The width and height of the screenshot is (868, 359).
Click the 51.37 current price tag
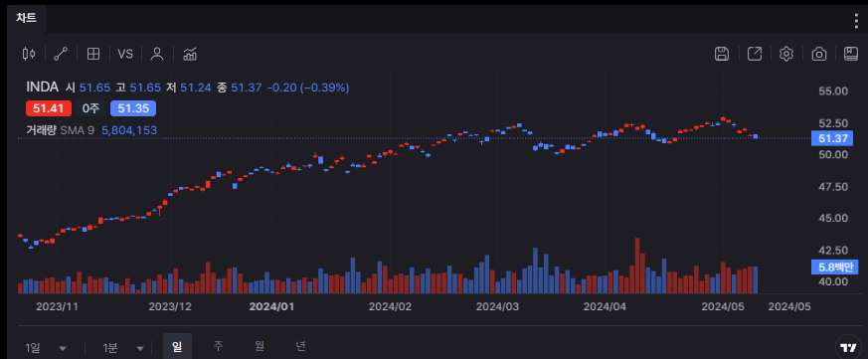(832, 138)
